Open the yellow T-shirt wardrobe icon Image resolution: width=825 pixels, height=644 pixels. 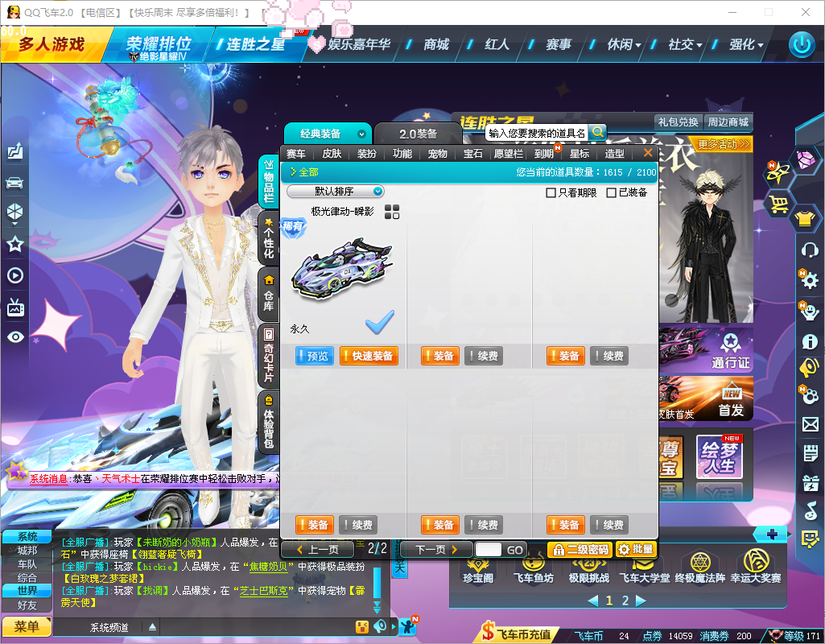point(805,218)
